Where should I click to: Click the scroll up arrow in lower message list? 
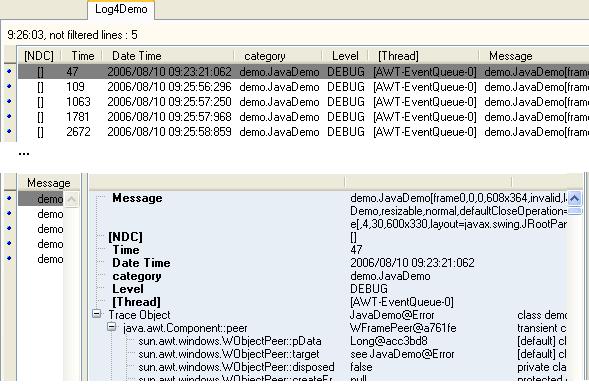coord(71,199)
